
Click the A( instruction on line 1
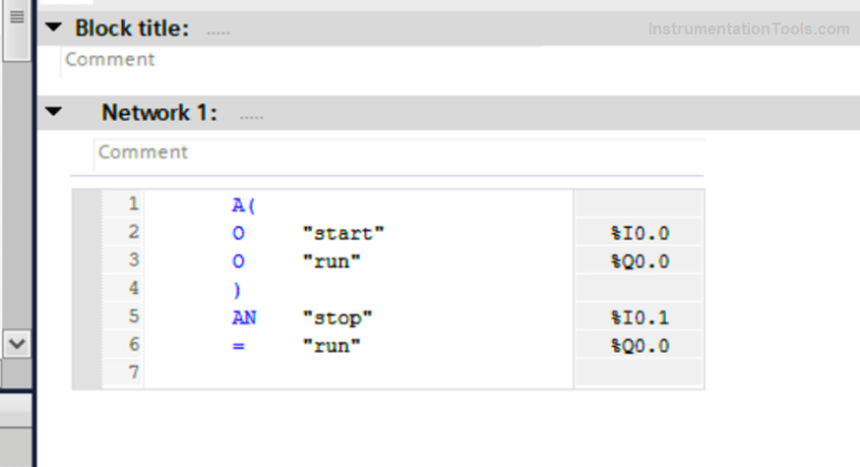click(244, 205)
